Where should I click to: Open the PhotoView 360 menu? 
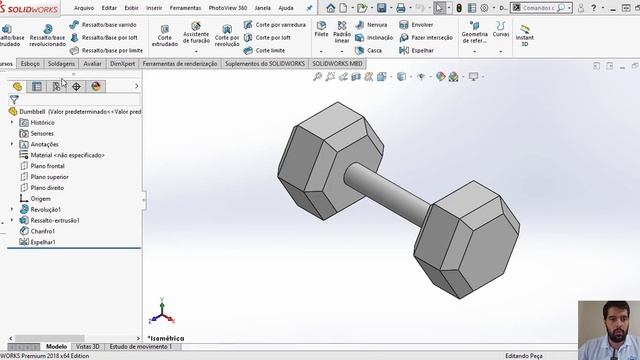(228, 8)
